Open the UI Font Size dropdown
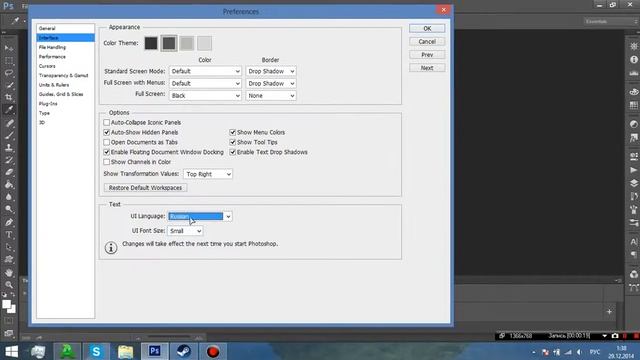640x360 pixels. (185, 231)
